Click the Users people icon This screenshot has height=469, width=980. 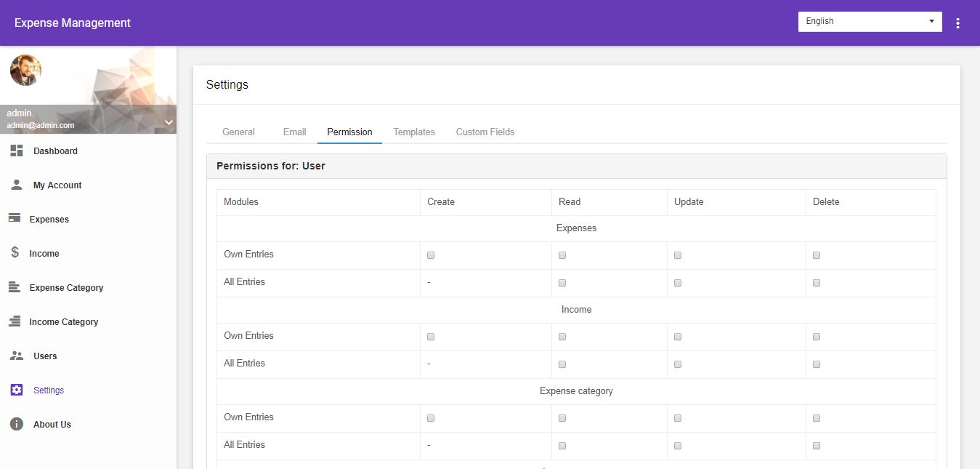[x=16, y=356]
